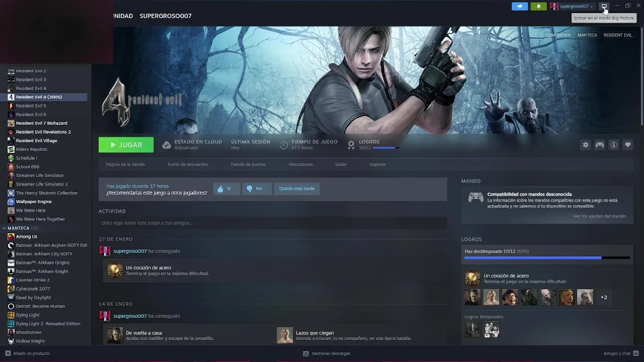Select Riders Republic in library list
Screen dimensions: 644x362
click(x=32, y=149)
